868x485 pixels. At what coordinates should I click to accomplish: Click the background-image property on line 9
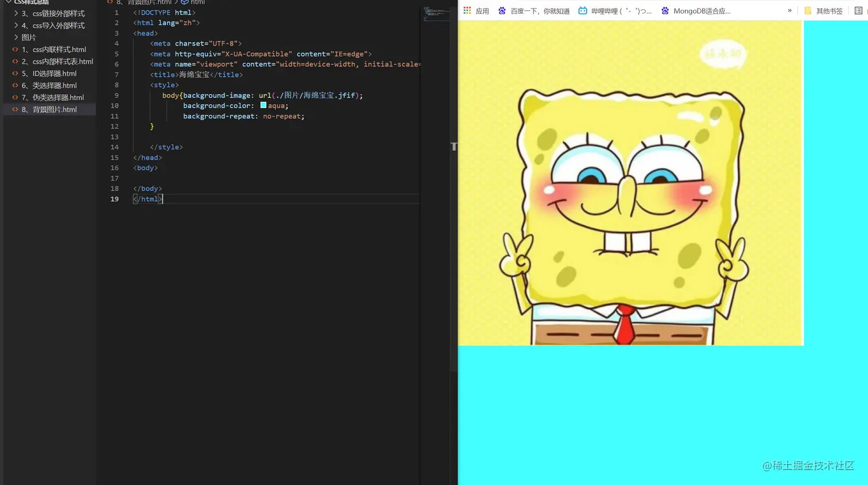tap(216, 95)
